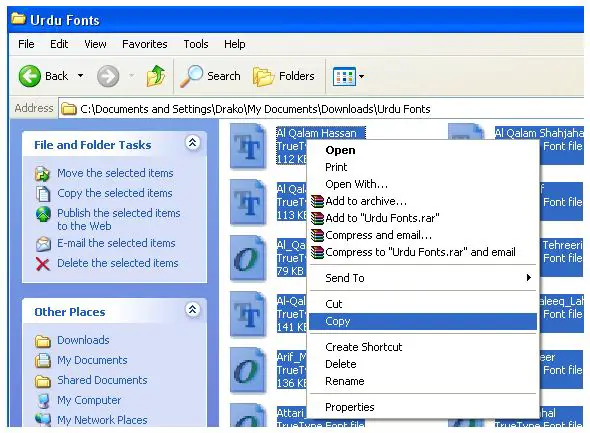Select Delete in context menu

pyautogui.click(x=423, y=364)
